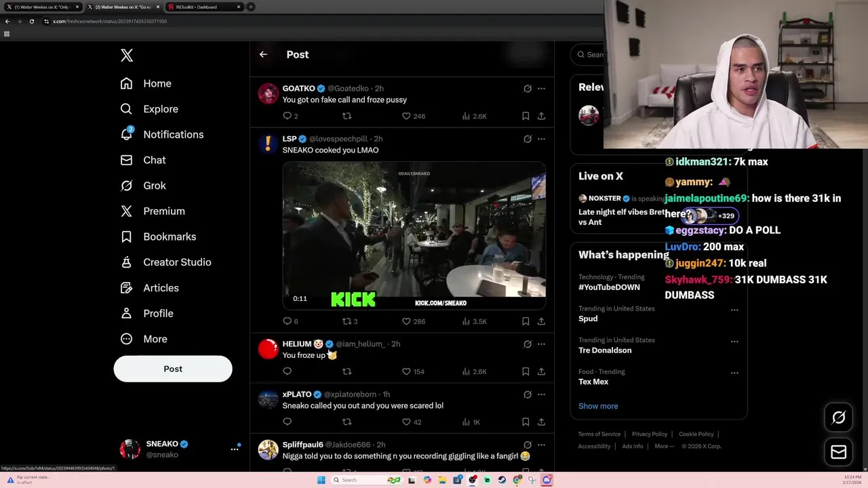
Task: Open Profile in the sidebar
Action: (146, 313)
